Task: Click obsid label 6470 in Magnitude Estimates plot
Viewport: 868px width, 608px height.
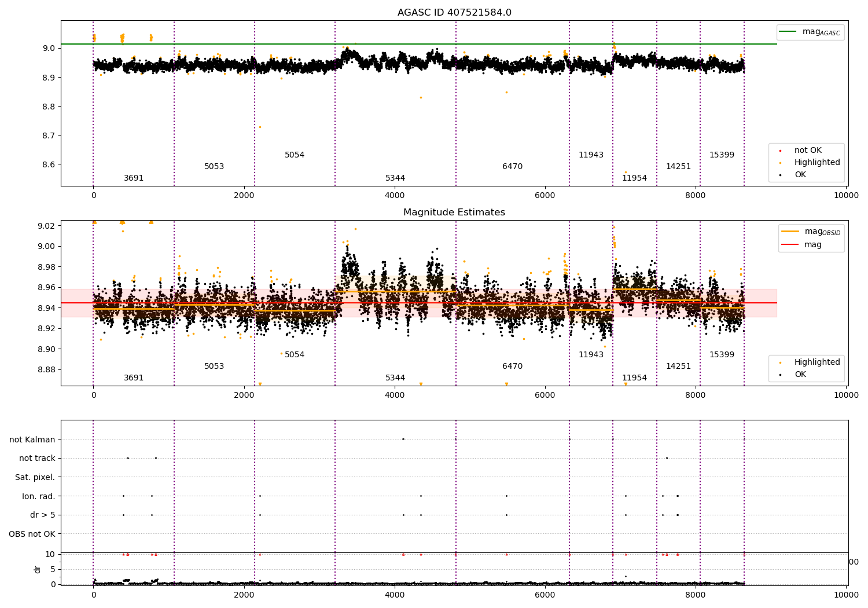Action: [x=512, y=366]
